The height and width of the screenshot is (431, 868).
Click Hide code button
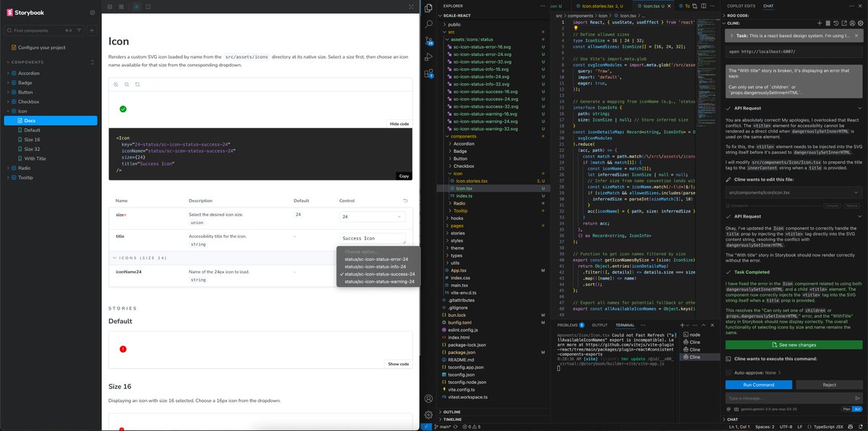click(x=399, y=124)
